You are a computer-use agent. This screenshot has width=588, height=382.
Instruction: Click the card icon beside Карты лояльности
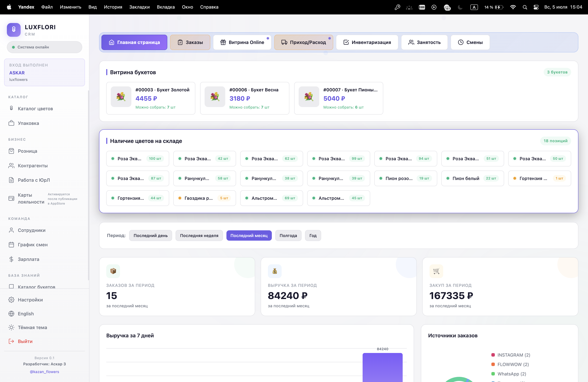click(x=11, y=198)
